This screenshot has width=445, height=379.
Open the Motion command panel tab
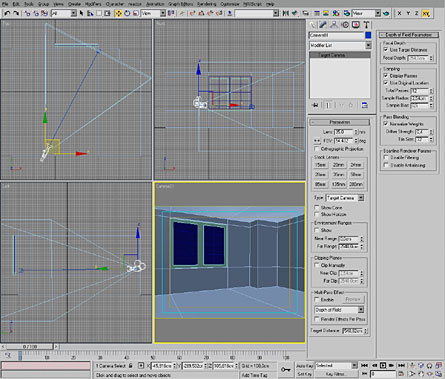click(345, 25)
